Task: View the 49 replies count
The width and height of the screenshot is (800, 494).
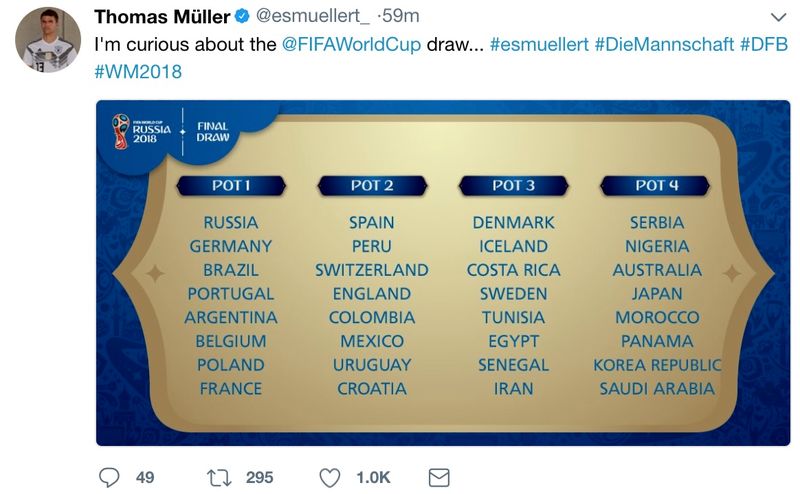Action: tap(145, 478)
